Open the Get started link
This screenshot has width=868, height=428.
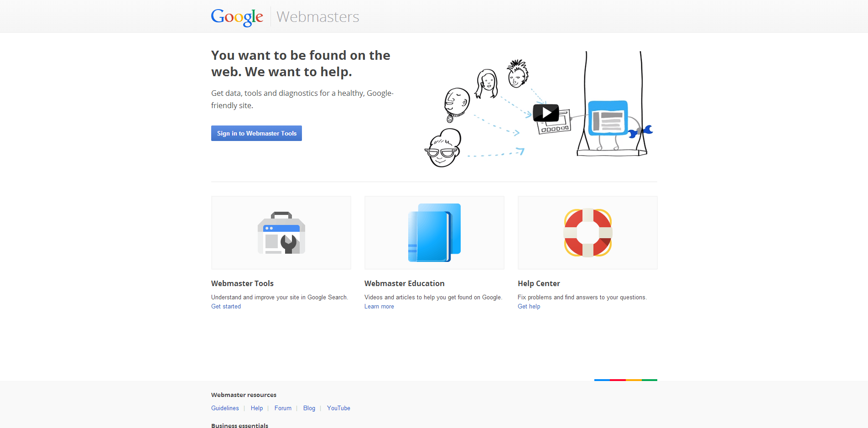coord(226,307)
